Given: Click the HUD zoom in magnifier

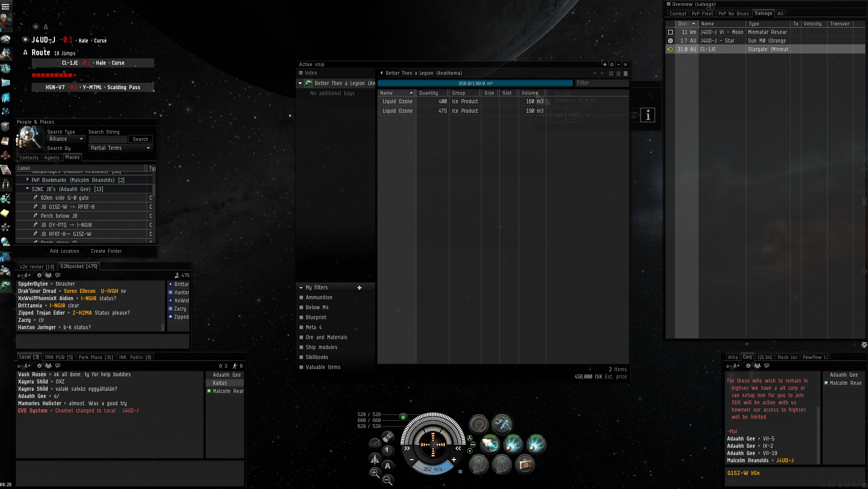Looking at the screenshot, I should pyautogui.click(x=375, y=473).
